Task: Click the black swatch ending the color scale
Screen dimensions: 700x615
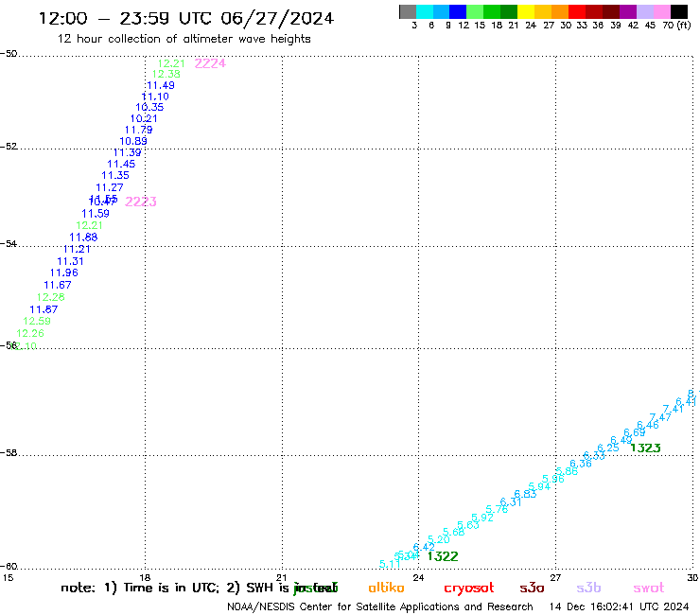Action: tap(678, 11)
